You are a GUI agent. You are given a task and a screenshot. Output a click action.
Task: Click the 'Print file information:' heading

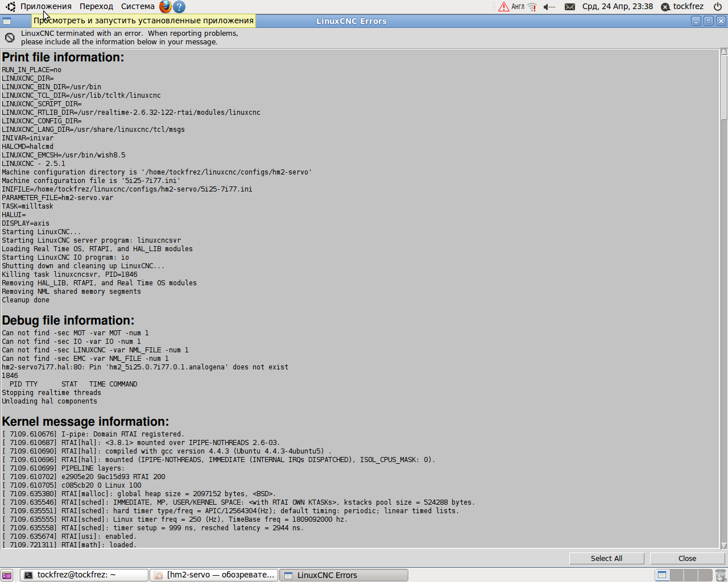63,57
